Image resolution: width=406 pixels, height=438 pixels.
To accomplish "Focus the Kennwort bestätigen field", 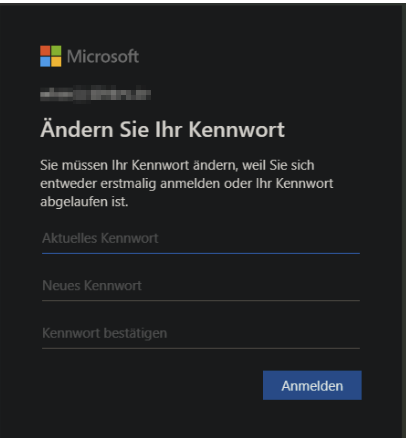I will coord(201,334).
